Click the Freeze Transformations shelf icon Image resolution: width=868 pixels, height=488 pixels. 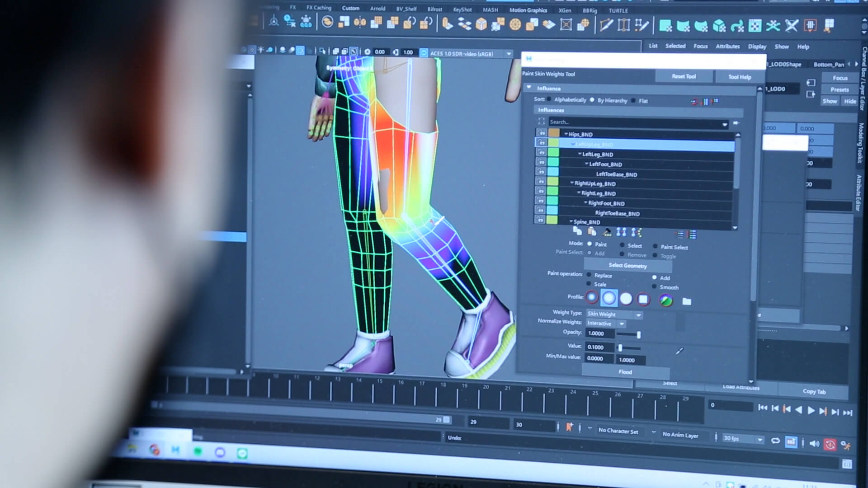point(306,21)
